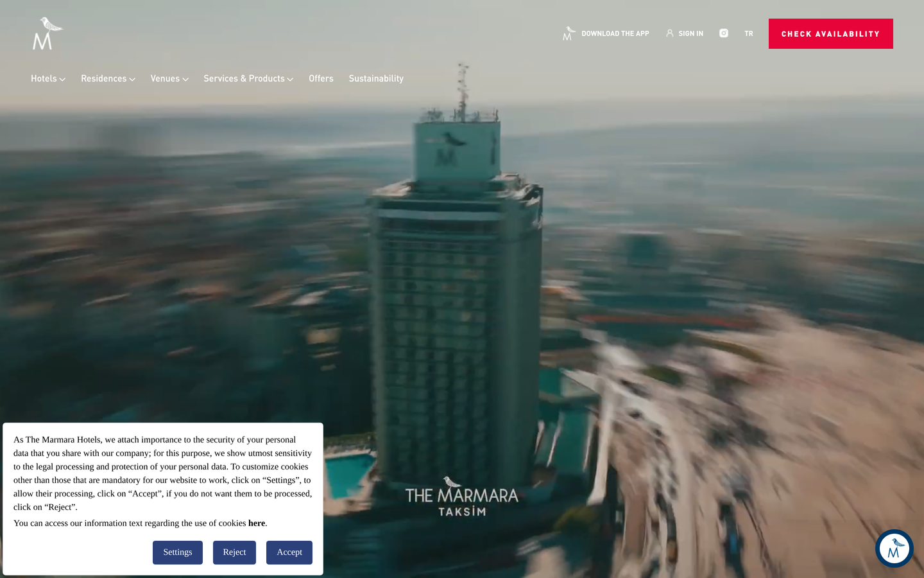
Task: Open the Offers page
Action: 321,78
